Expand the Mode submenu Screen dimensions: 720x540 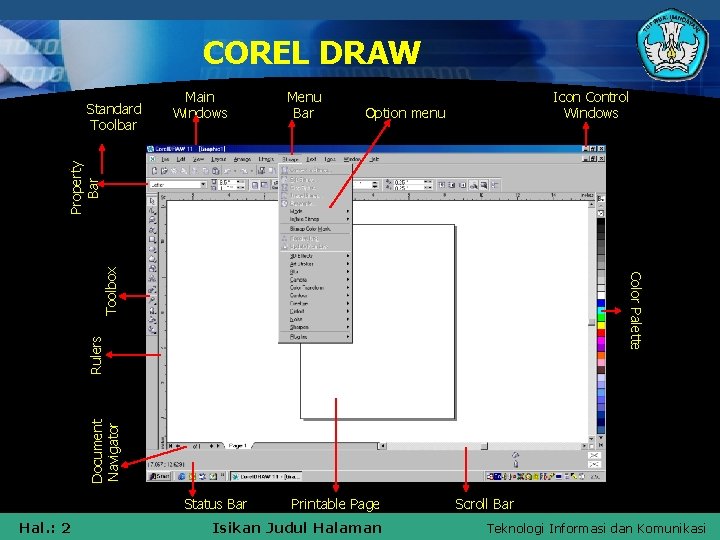point(315,211)
